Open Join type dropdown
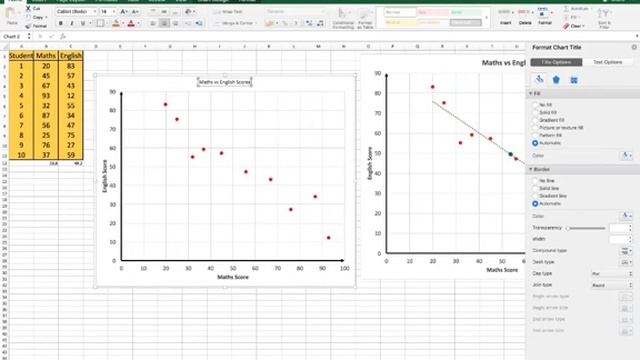Viewport: 640px width, 360px height. click(x=611, y=285)
